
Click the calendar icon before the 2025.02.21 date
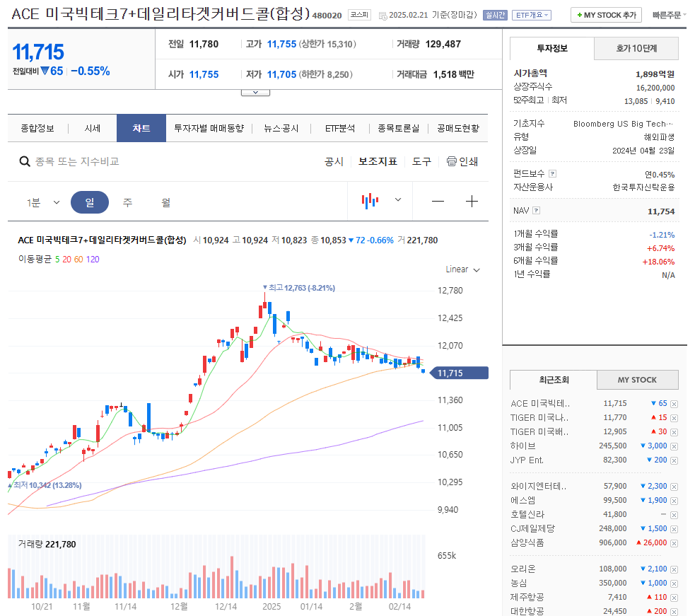click(382, 15)
